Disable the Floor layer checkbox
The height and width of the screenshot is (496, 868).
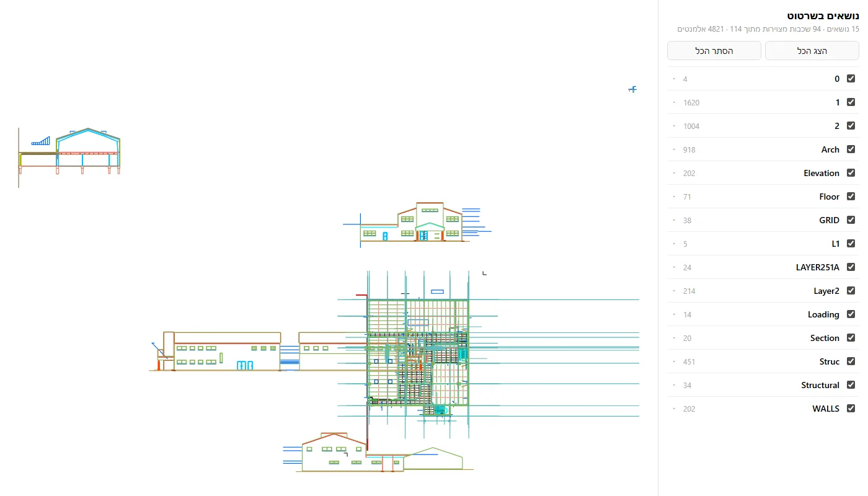click(x=851, y=197)
